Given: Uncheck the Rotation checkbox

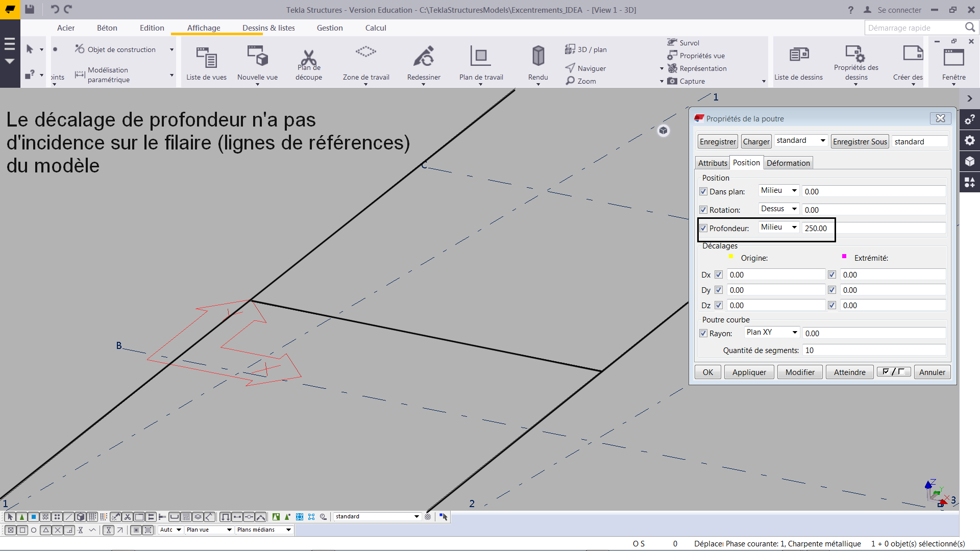Looking at the screenshot, I should point(703,210).
